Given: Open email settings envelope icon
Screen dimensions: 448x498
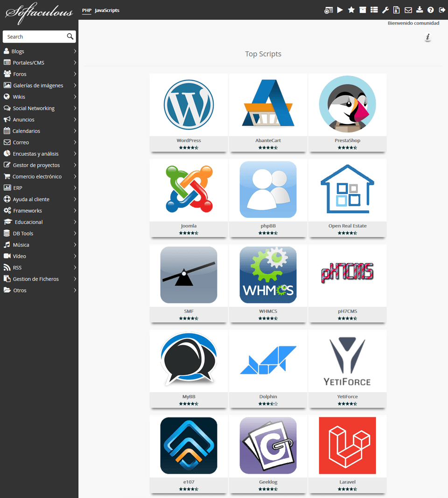Looking at the screenshot, I should tap(408, 10).
